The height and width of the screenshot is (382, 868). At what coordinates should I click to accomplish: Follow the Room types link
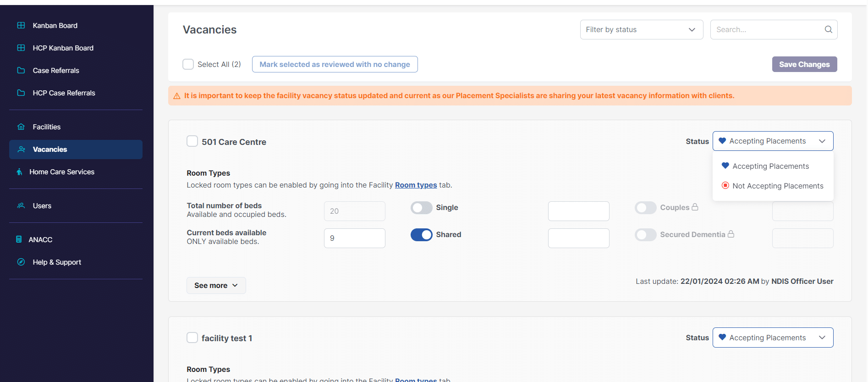[416, 185]
